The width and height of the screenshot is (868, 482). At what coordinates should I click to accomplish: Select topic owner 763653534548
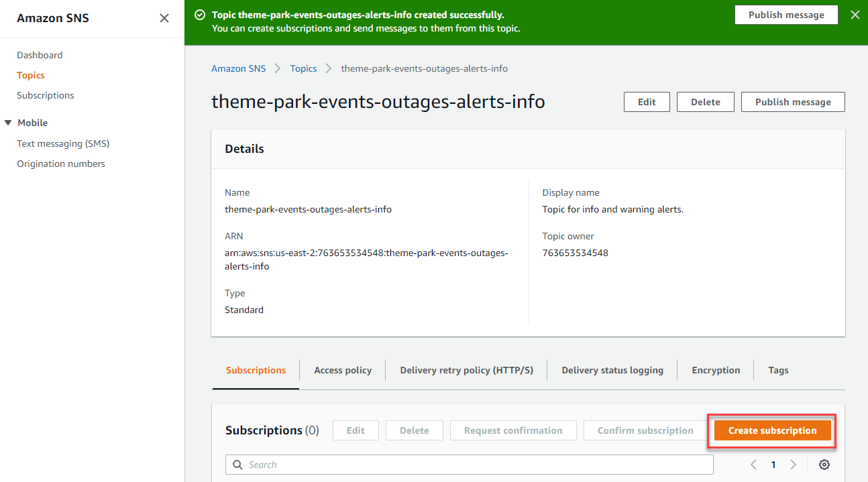[x=576, y=253]
